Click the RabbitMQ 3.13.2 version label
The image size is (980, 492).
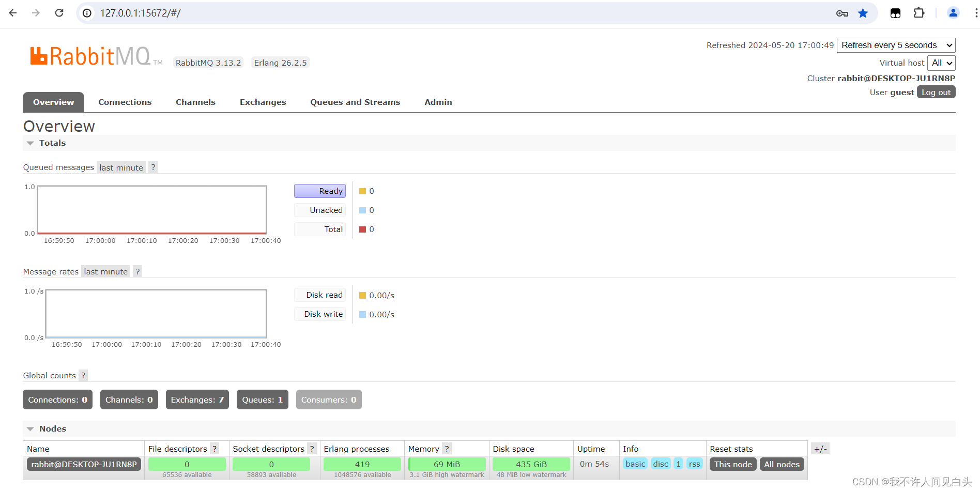(208, 63)
